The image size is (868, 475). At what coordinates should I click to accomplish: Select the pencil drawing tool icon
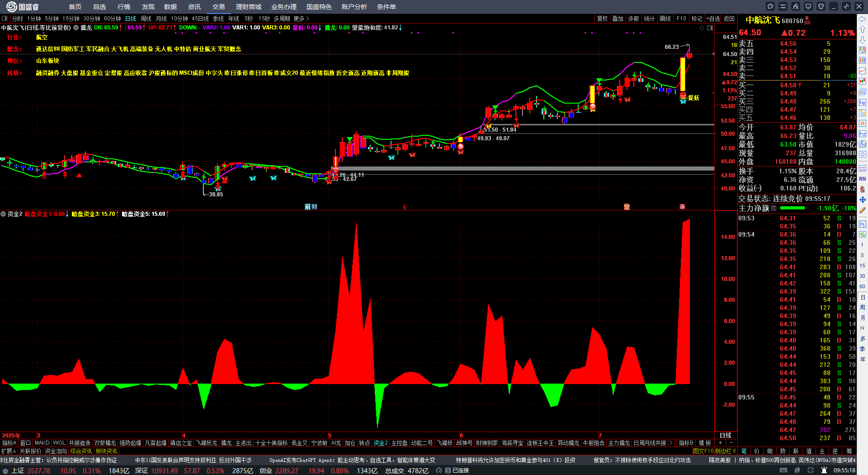click(863, 210)
